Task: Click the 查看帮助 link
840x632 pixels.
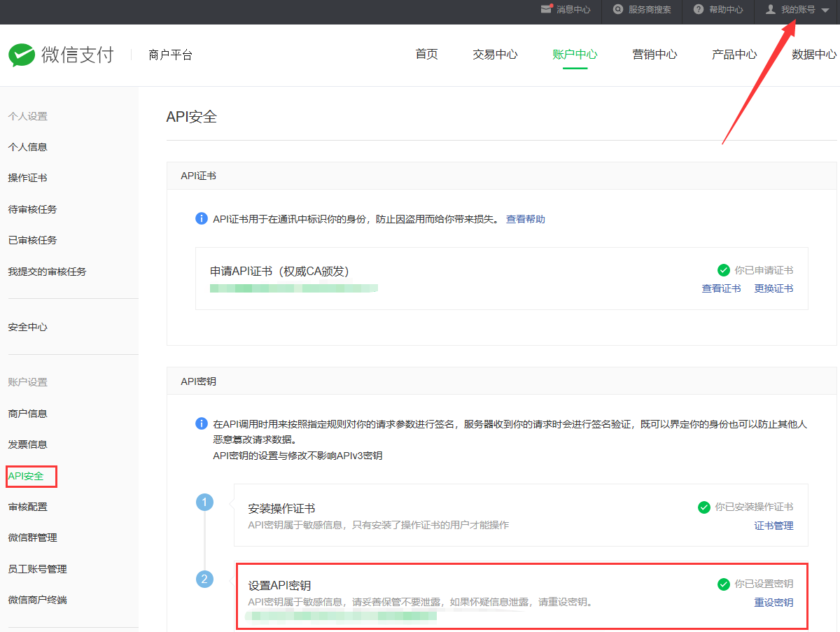Action: coord(526,219)
